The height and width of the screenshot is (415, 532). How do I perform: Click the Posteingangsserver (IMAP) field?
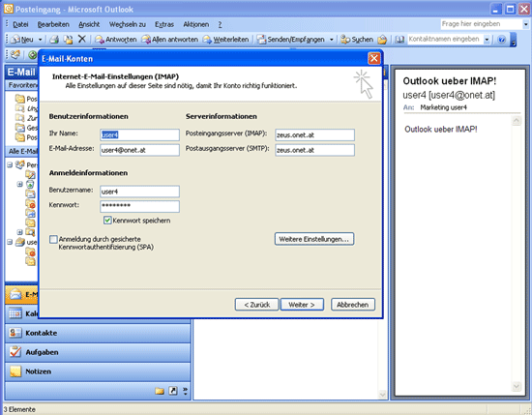tap(314, 134)
